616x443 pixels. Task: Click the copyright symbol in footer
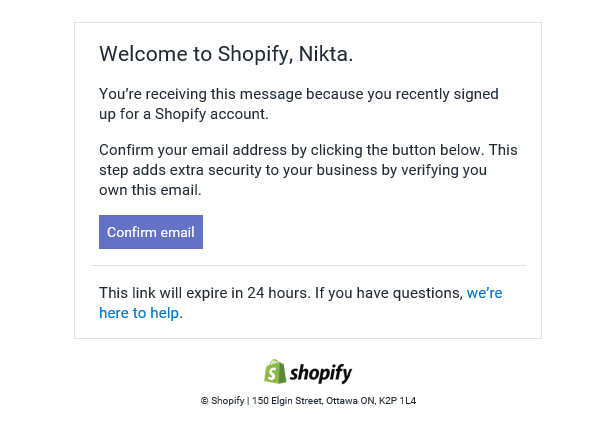pos(204,401)
